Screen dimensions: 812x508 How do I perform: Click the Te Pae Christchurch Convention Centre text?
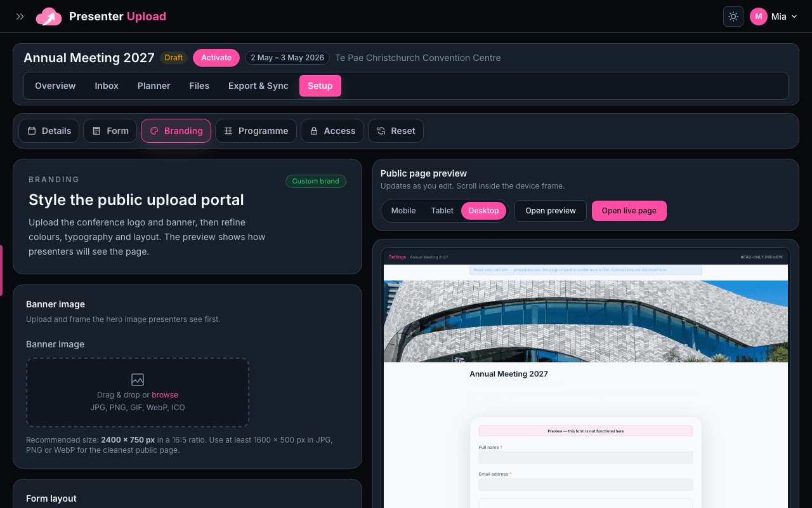point(418,58)
